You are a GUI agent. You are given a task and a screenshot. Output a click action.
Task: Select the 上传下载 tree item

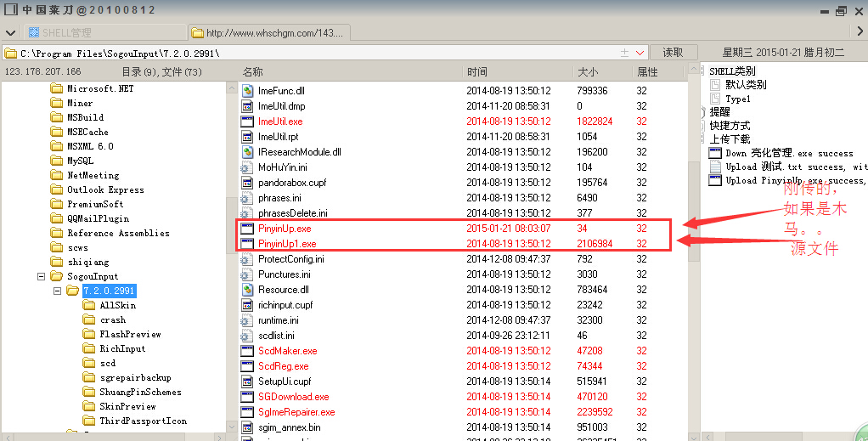coord(730,139)
